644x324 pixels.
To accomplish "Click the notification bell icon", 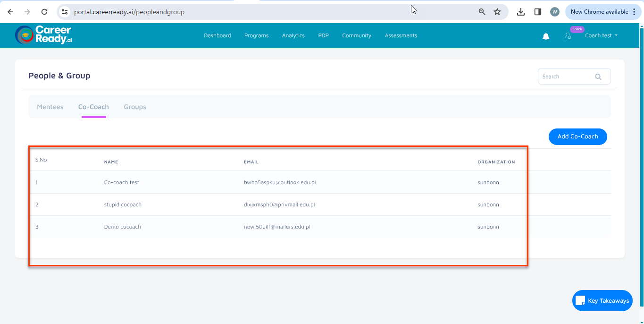I will (546, 36).
